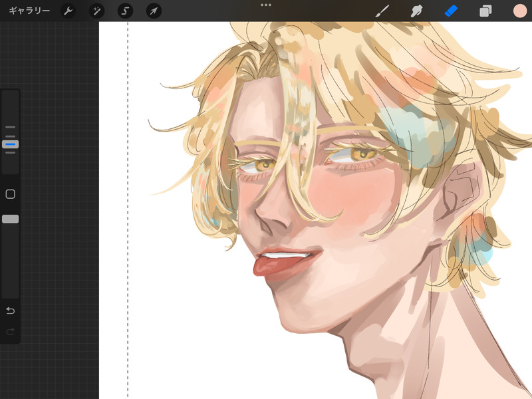Click the brush opacity slider handle
532x399 pixels.
pos(11,219)
